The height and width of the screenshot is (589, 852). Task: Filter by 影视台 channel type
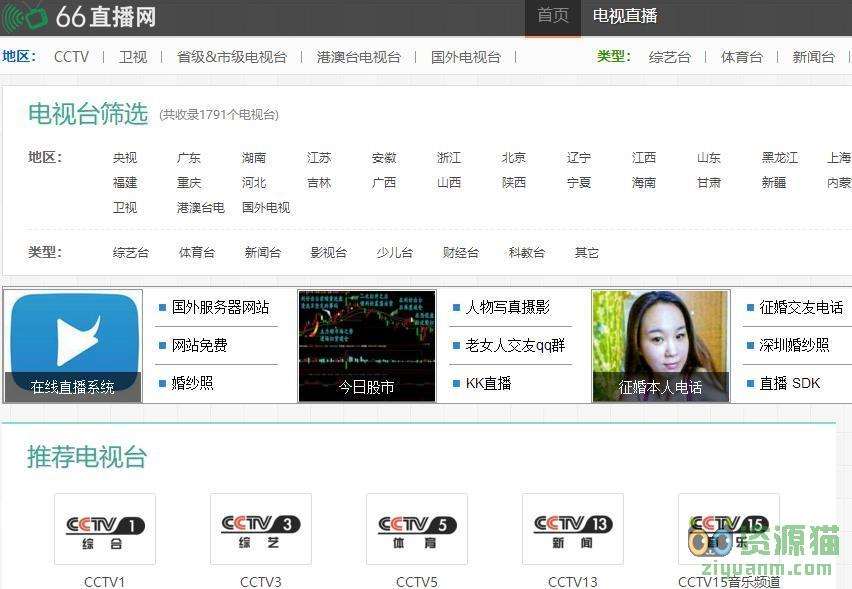[x=329, y=253]
